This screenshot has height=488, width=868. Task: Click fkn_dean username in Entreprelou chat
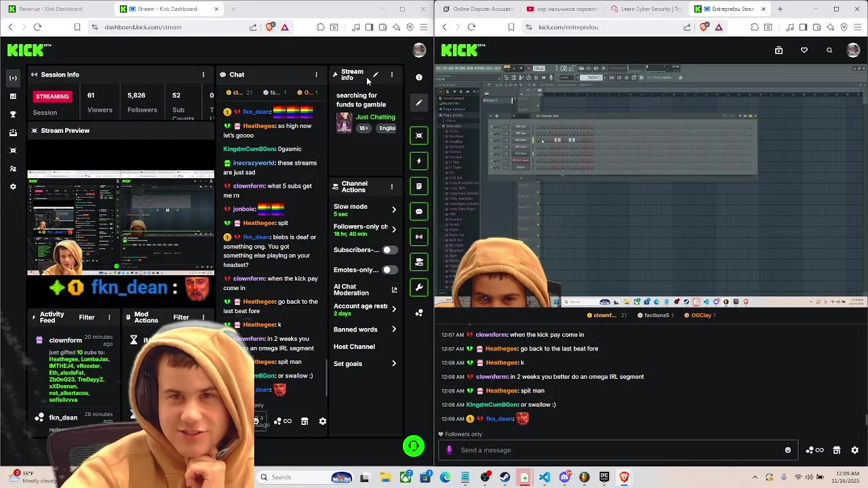click(500, 419)
